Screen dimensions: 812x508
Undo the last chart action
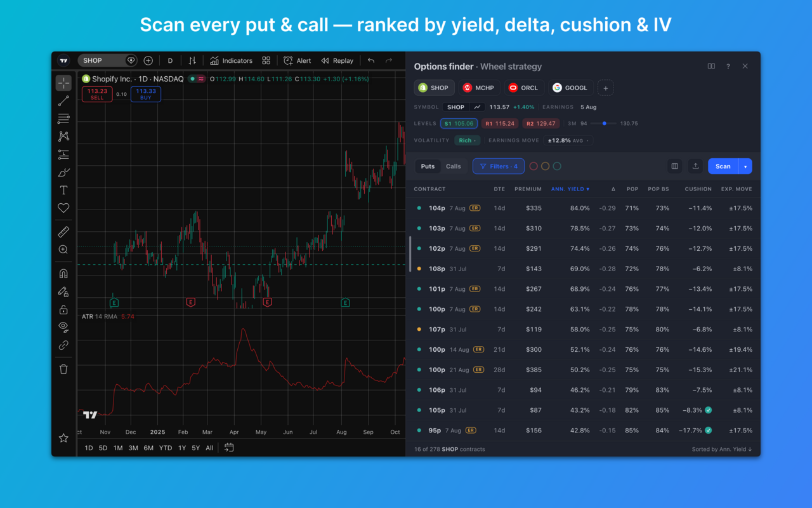[x=371, y=60]
